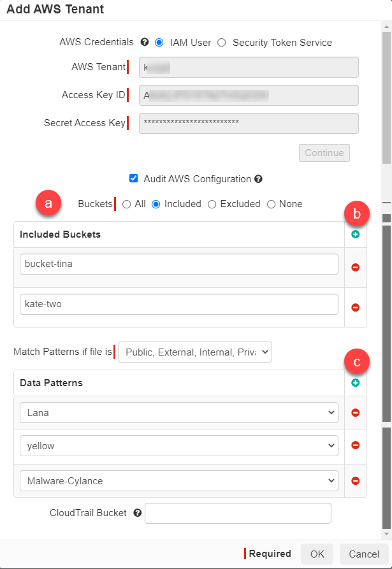The image size is (392, 569).
Task: Click the green plus to add a Data Pattern
Action: [x=356, y=382]
